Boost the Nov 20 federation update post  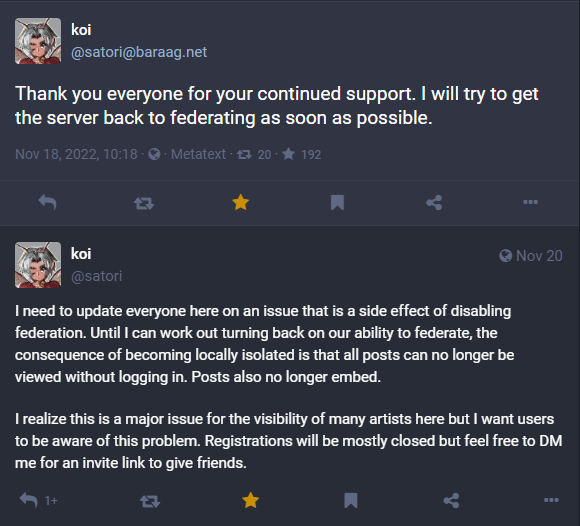150,501
